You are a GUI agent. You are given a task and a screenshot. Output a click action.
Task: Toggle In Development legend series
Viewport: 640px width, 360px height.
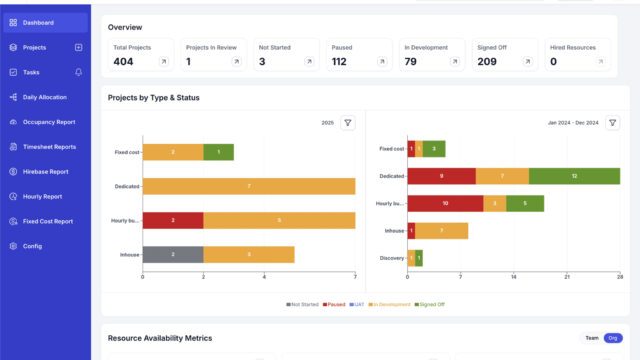[x=389, y=304]
